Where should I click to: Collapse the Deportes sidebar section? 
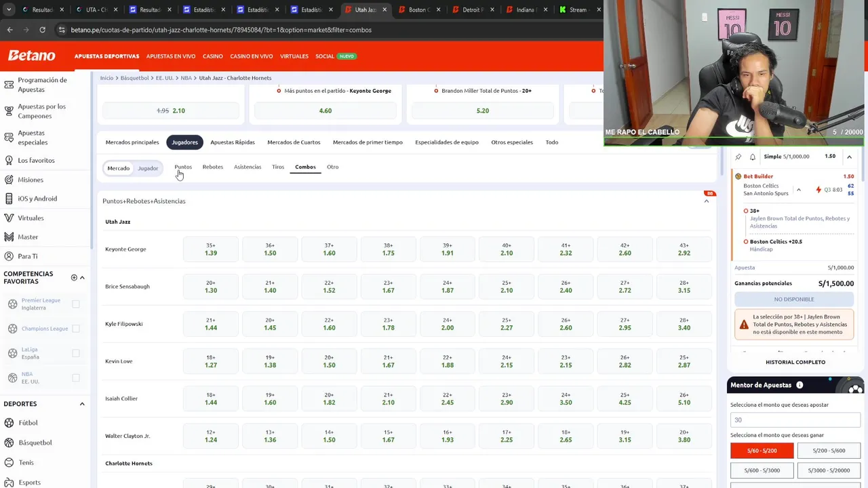82,404
